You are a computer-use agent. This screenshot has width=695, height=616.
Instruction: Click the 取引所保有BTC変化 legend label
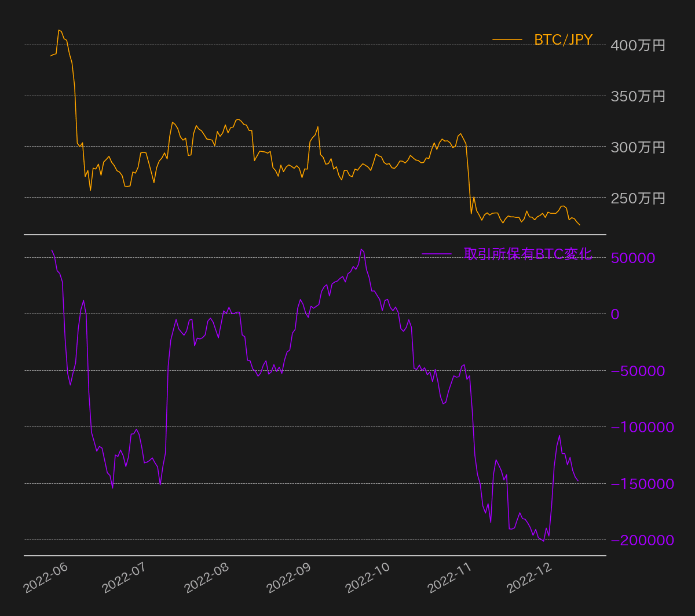pos(528,254)
